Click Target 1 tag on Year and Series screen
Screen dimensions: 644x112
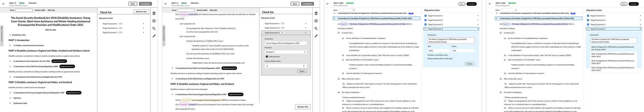click(x=344, y=24)
